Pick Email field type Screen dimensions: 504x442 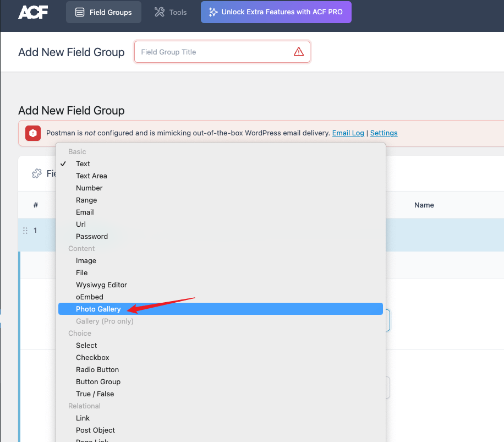tap(221, 212)
